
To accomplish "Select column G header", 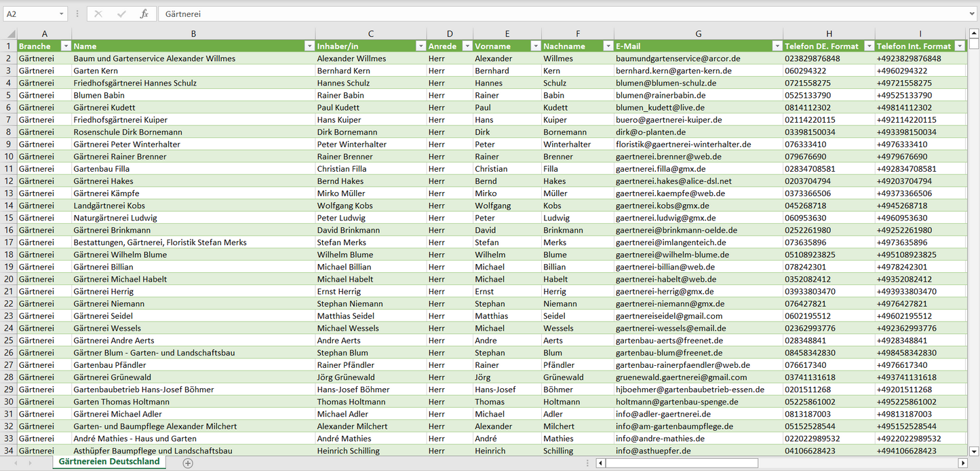I will [698, 34].
